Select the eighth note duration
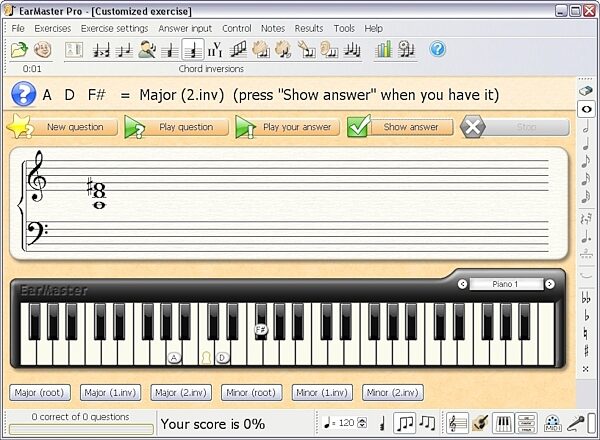This screenshot has height=440, width=600. [x=585, y=161]
